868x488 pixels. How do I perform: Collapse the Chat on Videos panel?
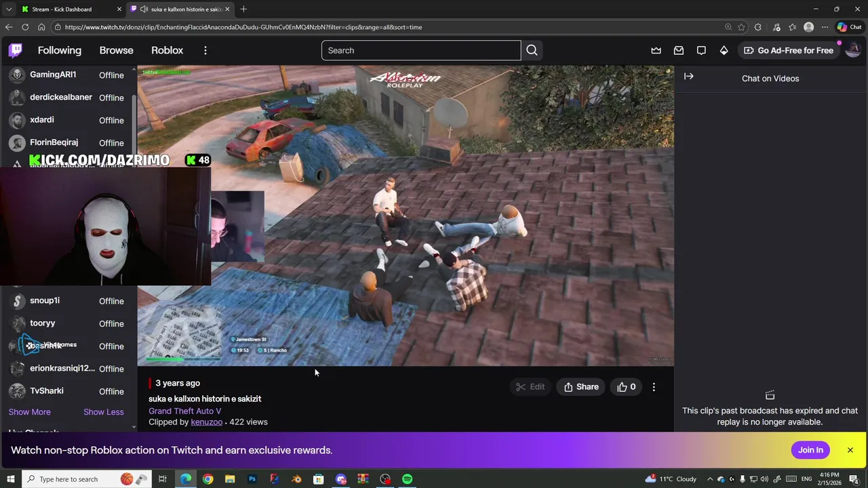(x=688, y=77)
